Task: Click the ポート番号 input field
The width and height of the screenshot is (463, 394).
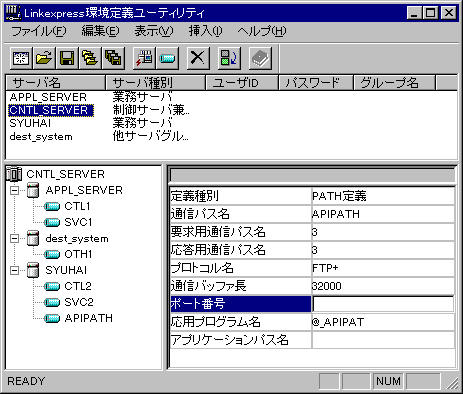Action: (383, 304)
